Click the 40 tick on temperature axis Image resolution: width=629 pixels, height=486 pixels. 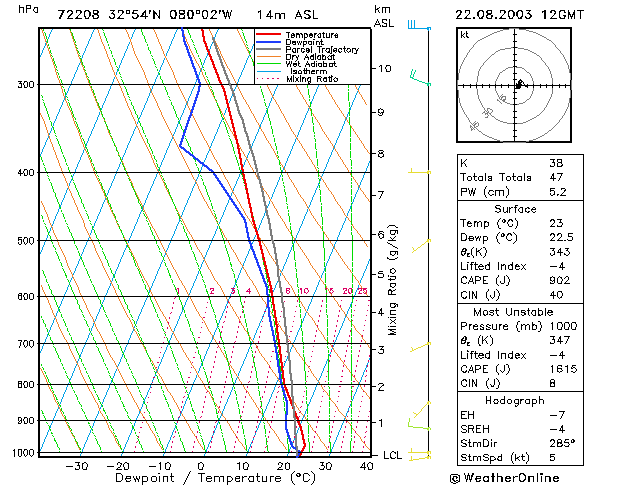[x=367, y=466]
